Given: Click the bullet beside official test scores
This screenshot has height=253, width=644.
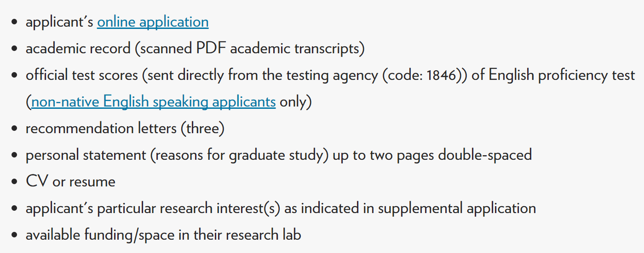Looking at the screenshot, I should (x=15, y=75).
